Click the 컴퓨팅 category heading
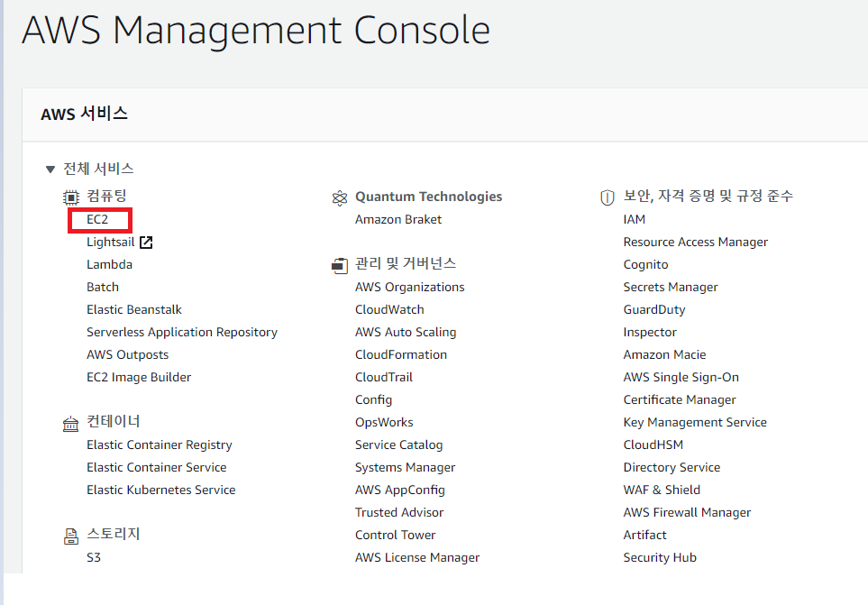Viewport: 868px width, 605px height. click(x=107, y=197)
